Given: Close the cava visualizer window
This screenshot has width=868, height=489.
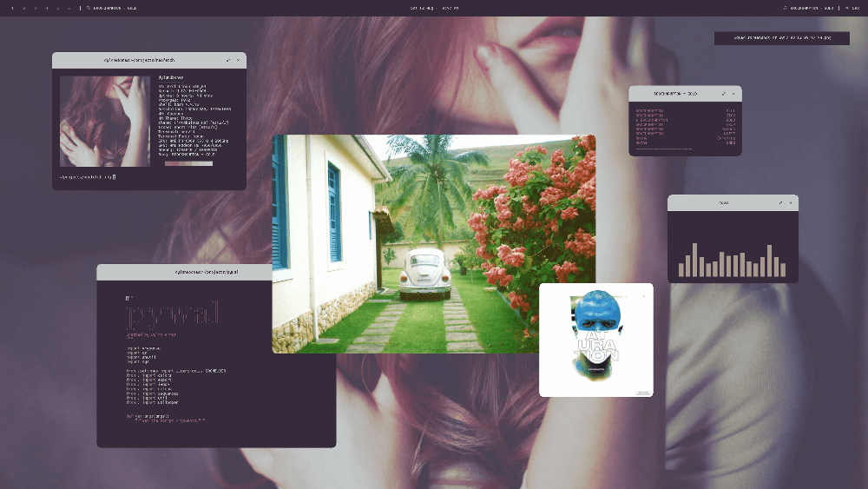Looking at the screenshot, I should [x=791, y=202].
